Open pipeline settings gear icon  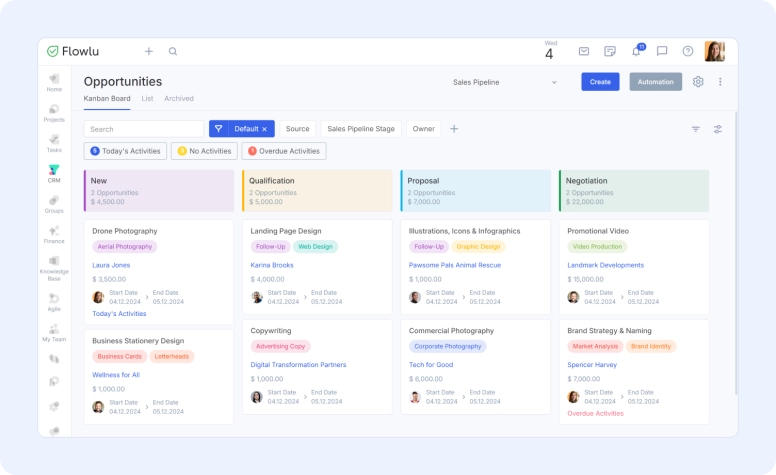point(698,82)
